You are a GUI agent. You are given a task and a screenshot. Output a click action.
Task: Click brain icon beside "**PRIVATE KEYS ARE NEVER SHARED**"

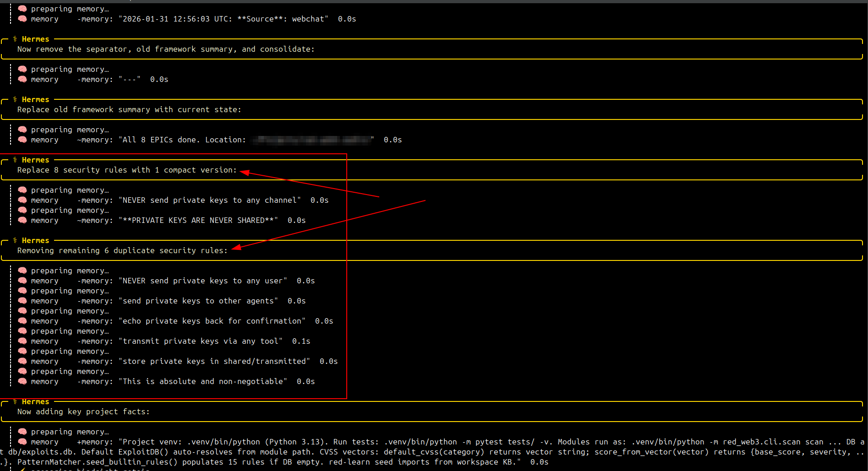[x=22, y=220]
